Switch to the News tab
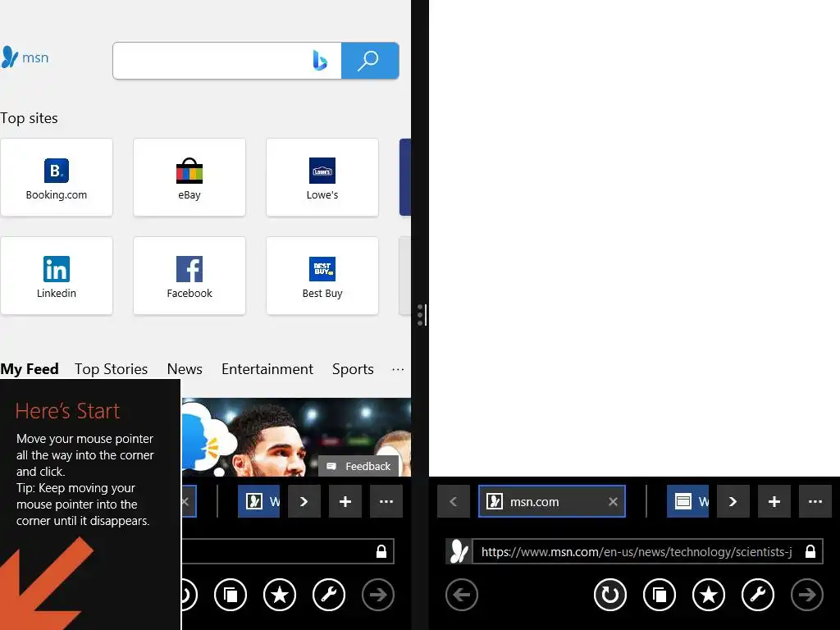The height and width of the screenshot is (630, 840). pyautogui.click(x=185, y=369)
